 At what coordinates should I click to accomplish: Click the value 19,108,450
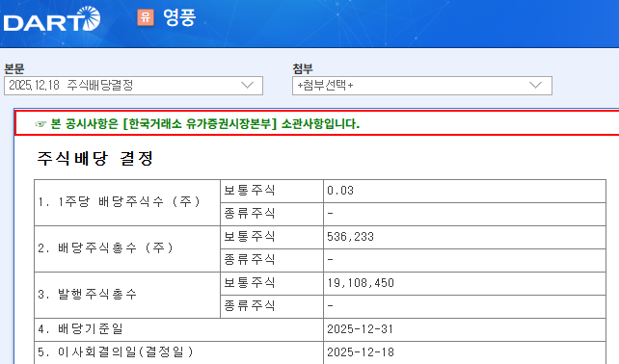[x=361, y=283]
